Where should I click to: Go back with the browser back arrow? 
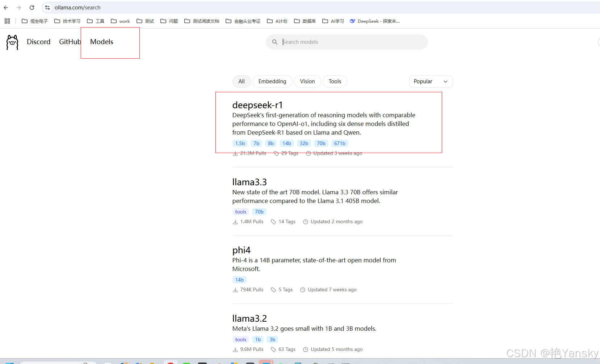click(6, 8)
